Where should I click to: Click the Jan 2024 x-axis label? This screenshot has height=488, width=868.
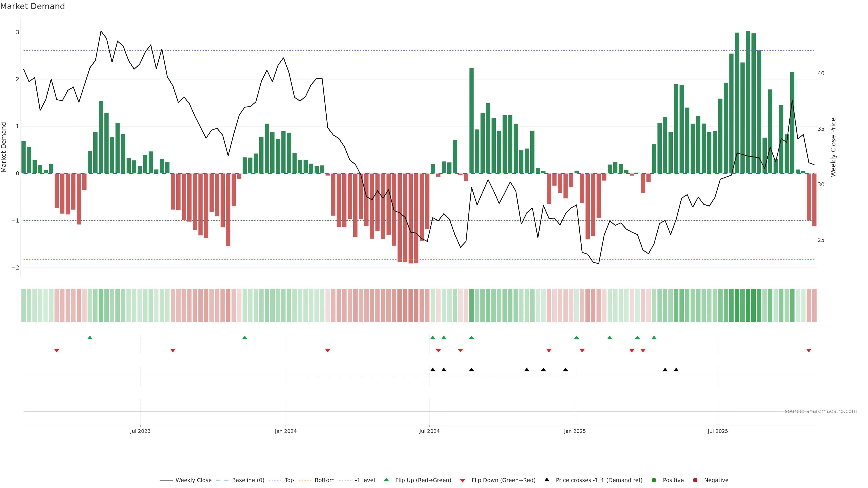coord(285,431)
